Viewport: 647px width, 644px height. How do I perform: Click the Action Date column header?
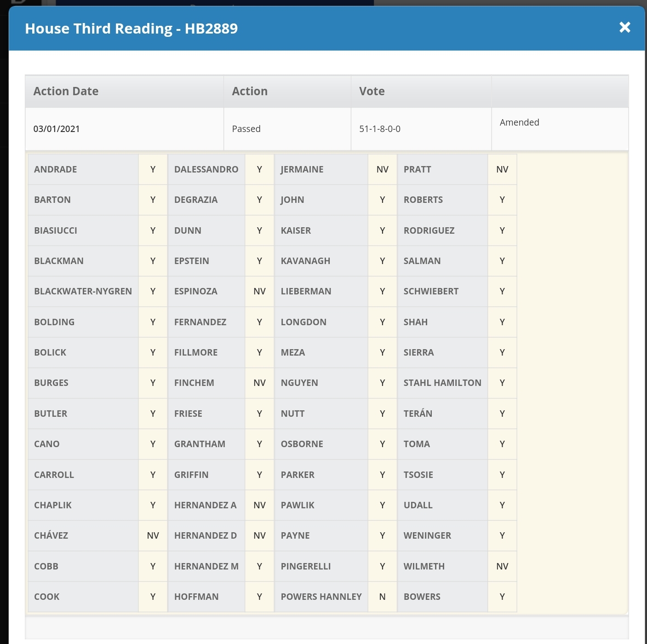[x=125, y=92]
